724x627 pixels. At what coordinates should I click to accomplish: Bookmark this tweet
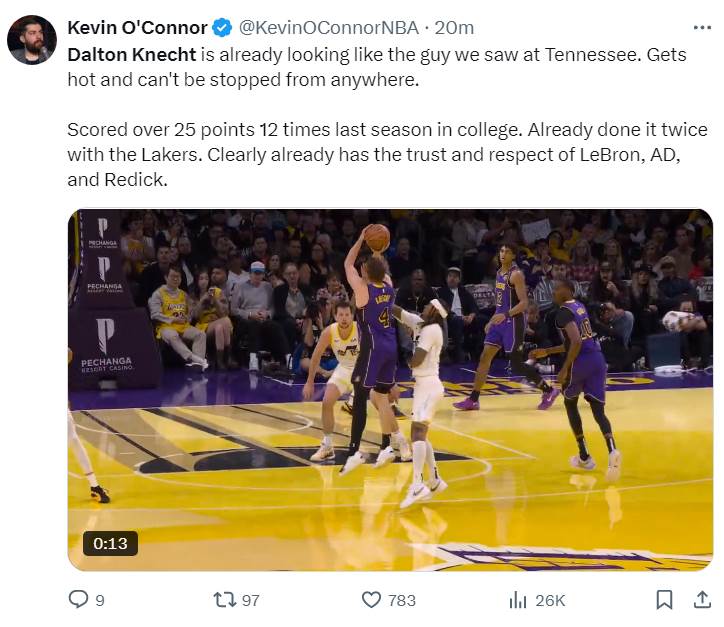(664, 600)
